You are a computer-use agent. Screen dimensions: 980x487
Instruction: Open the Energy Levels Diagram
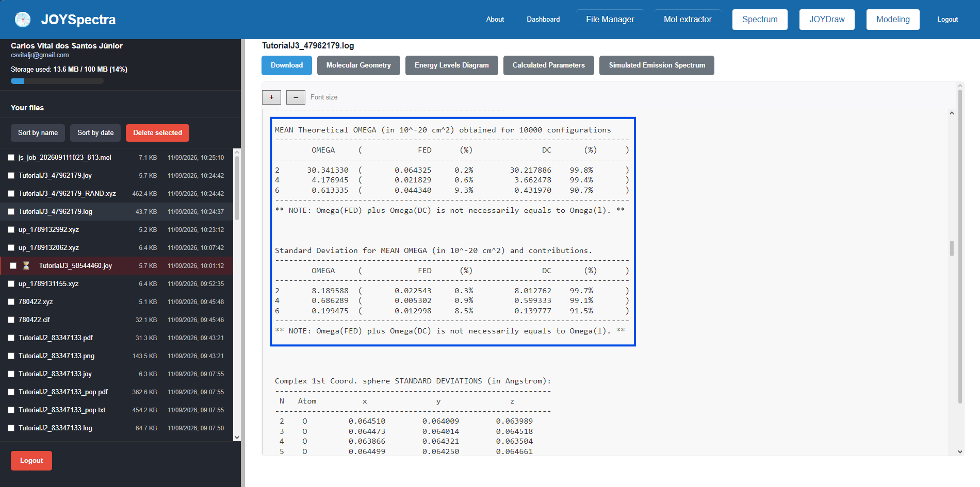tap(452, 65)
